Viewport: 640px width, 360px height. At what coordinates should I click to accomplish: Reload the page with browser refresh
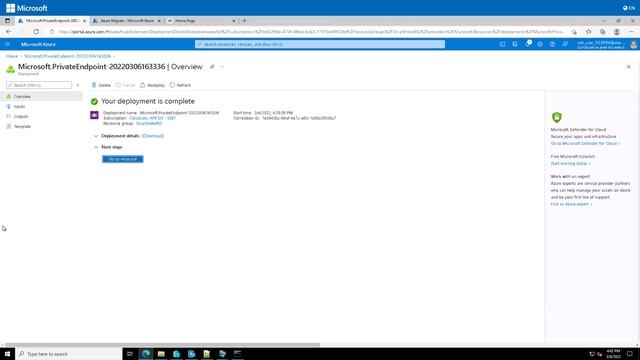(x=36, y=31)
